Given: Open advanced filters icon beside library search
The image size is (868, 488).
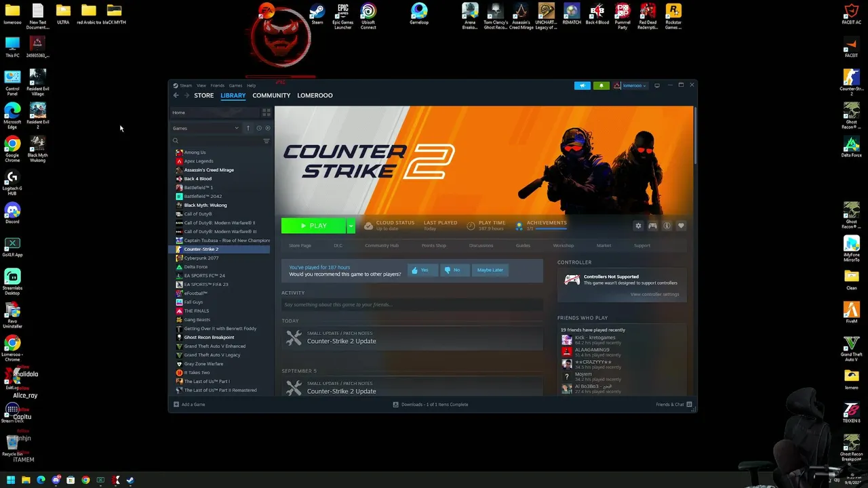Looking at the screenshot, I should point(266,141).
